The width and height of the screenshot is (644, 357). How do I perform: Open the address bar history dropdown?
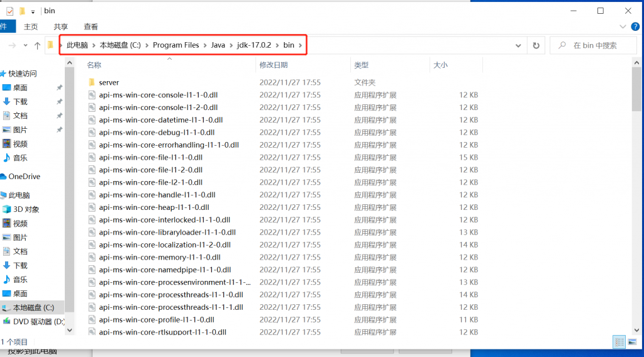pyautogui.click(x=518, y=45)
